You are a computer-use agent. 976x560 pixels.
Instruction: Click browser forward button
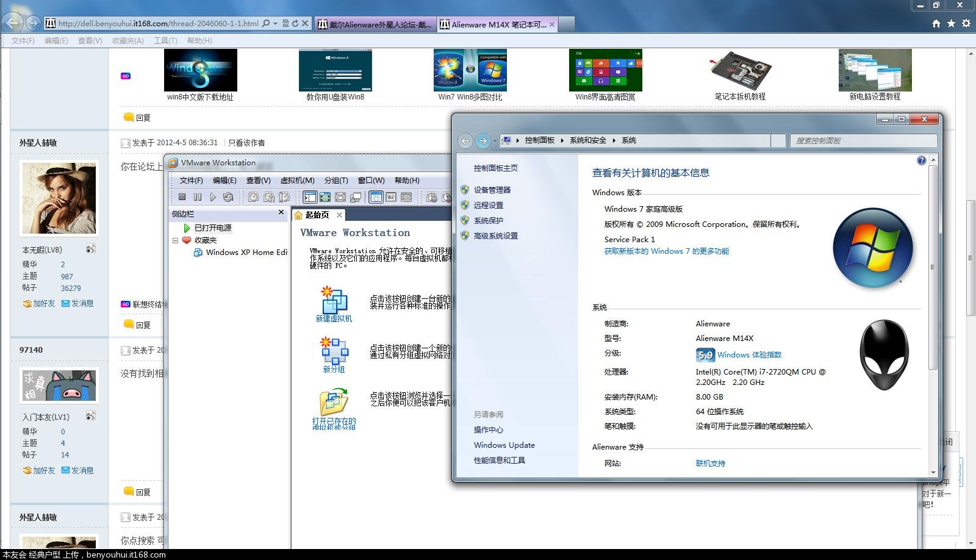coord(34,23)
